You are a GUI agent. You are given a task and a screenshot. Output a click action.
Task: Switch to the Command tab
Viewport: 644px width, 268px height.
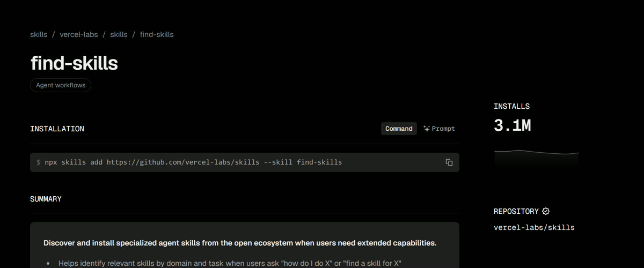[399, 129]
